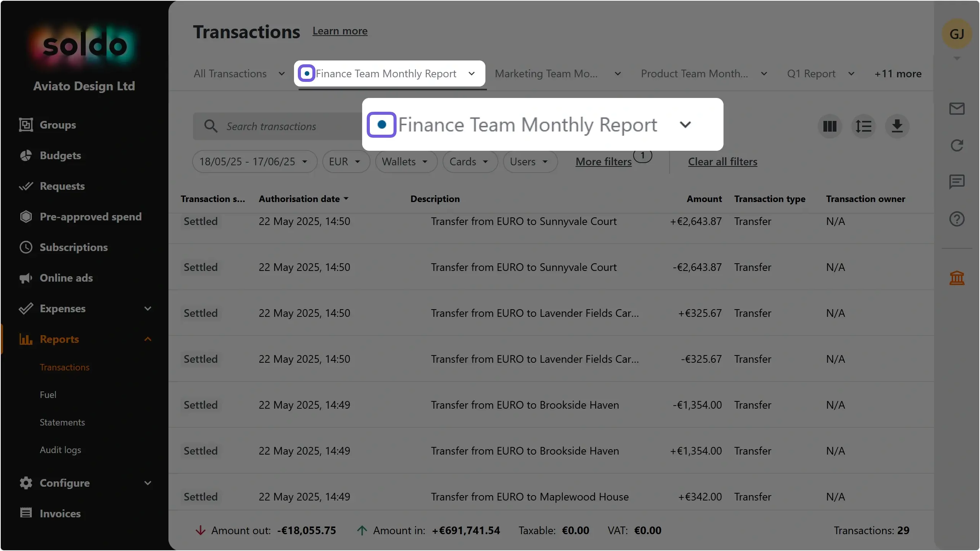Click the column layout icon
This screenshot has width=980, height=551.
(830, 126)
